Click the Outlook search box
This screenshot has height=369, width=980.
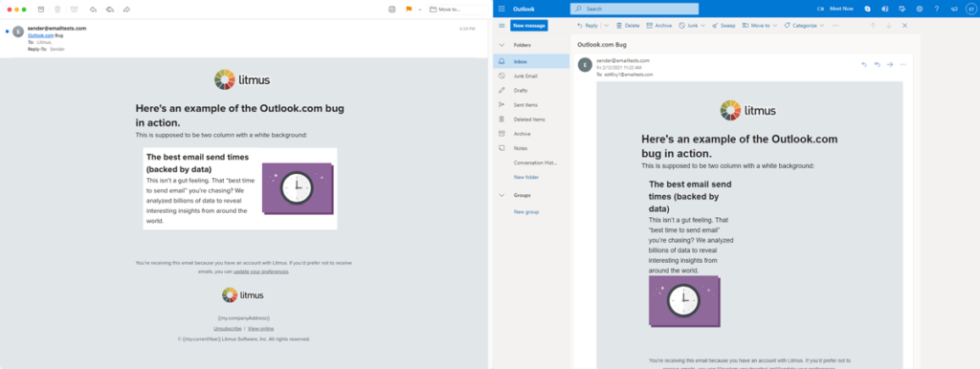pyautogui.click(x=635, y=9)
